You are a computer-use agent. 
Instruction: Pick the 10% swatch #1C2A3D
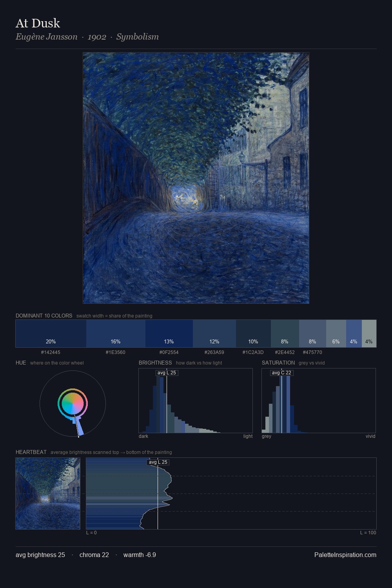(x=253, y=334)
